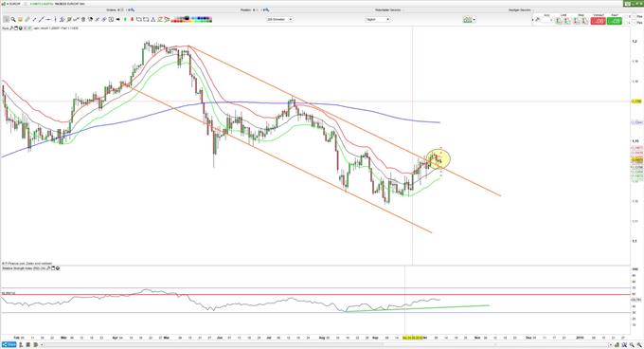This screenshot has height=349, width=644.
Task: Insert a red down arrow marker
Action: [x=132, y=19]
